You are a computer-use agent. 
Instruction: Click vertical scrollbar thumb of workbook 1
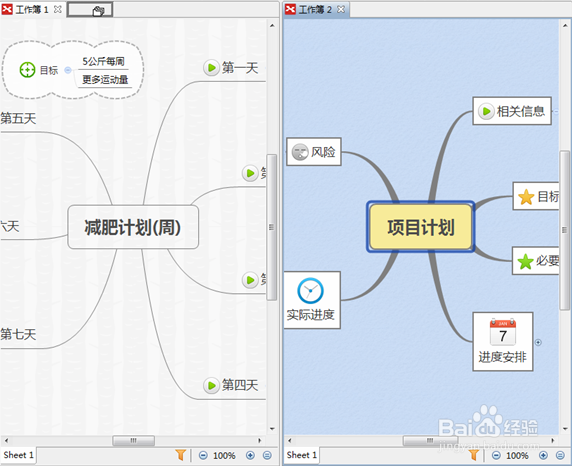(272, 227)
